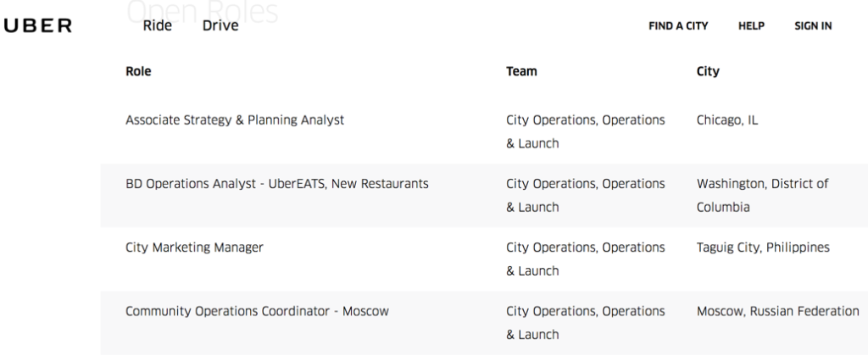
Task: Select the Washington, District of Columbia cell
Action: pyautogui.click(x=762, y=196)
